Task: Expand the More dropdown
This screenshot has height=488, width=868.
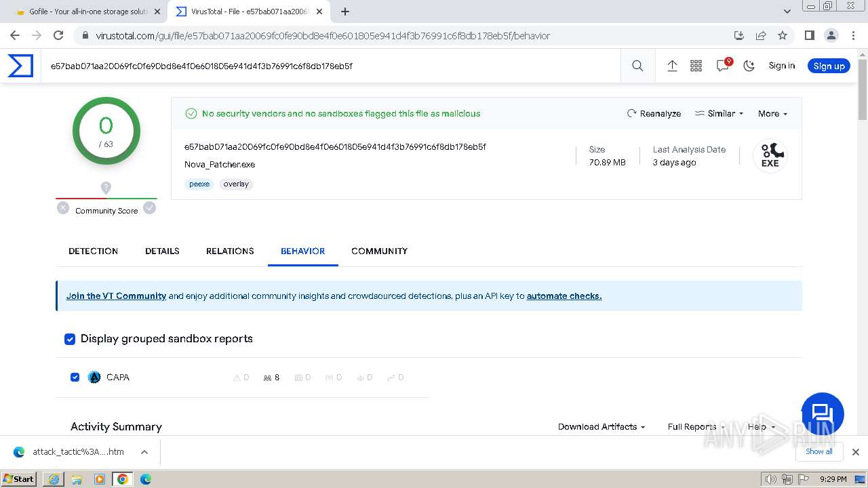Action: 772,113
